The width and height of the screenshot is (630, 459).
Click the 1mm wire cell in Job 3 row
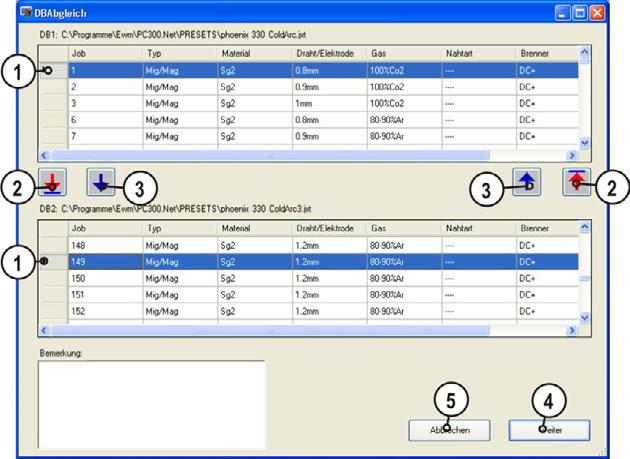point(329,103)
